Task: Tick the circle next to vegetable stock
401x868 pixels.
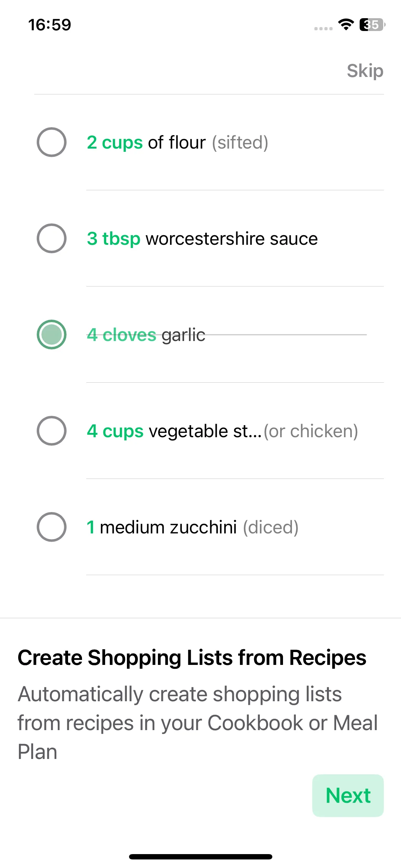Action: pos(51,431)
